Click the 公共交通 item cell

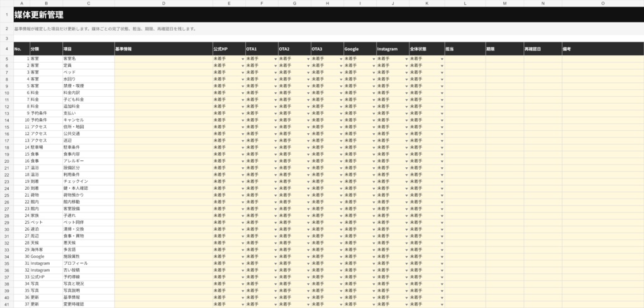pyautogui.click(x=89, y=134)
